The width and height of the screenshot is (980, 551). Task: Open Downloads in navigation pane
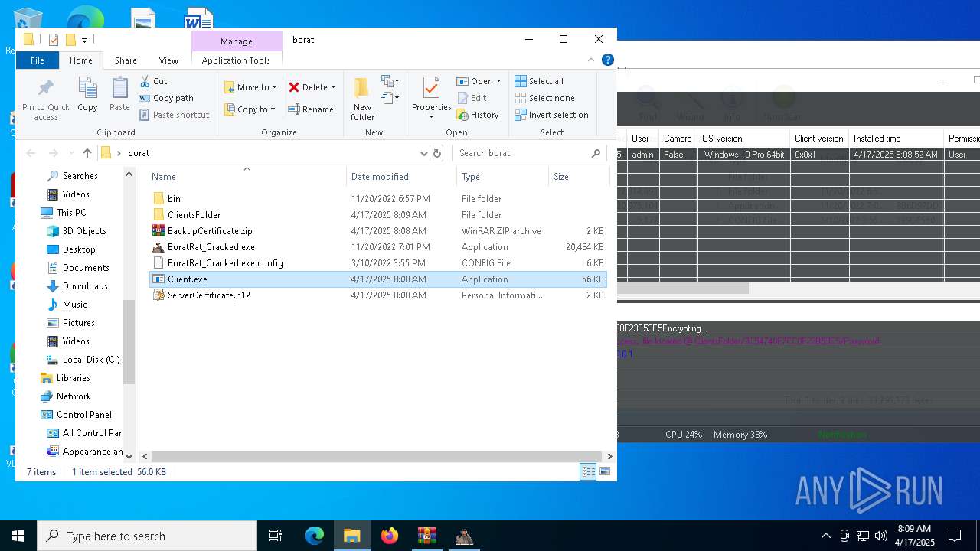85,286
